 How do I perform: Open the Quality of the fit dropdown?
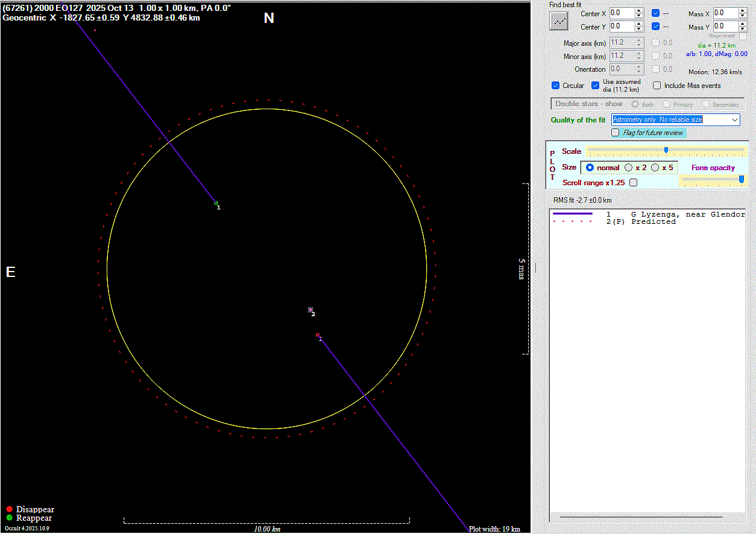[x=734, y=120]
